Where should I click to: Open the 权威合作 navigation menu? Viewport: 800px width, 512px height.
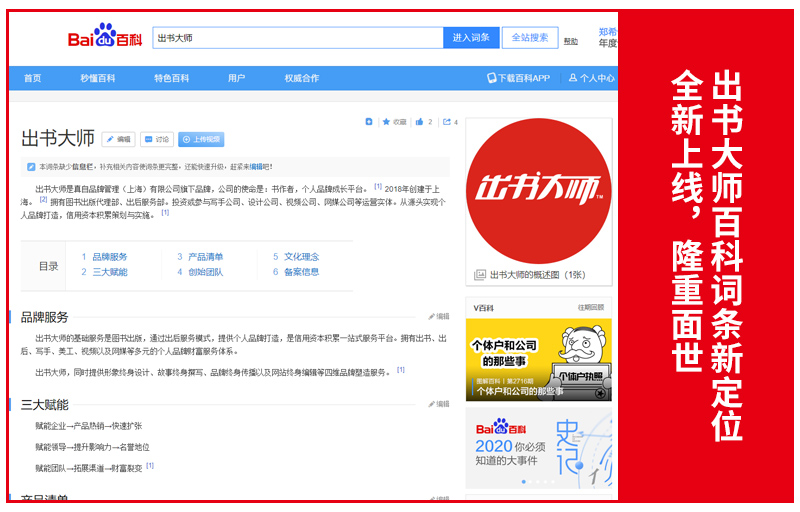click(301, 78)
